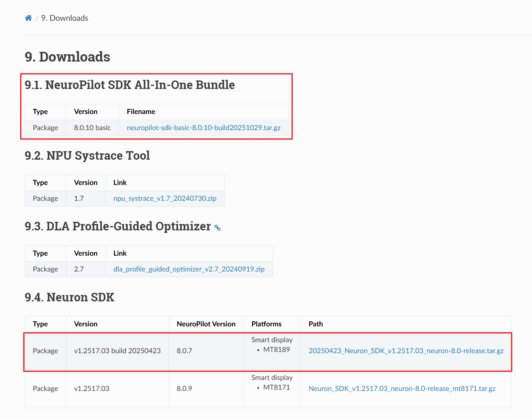Click the permalink icon beside DLA Profile-Guided Optimizer

(217, 228)
